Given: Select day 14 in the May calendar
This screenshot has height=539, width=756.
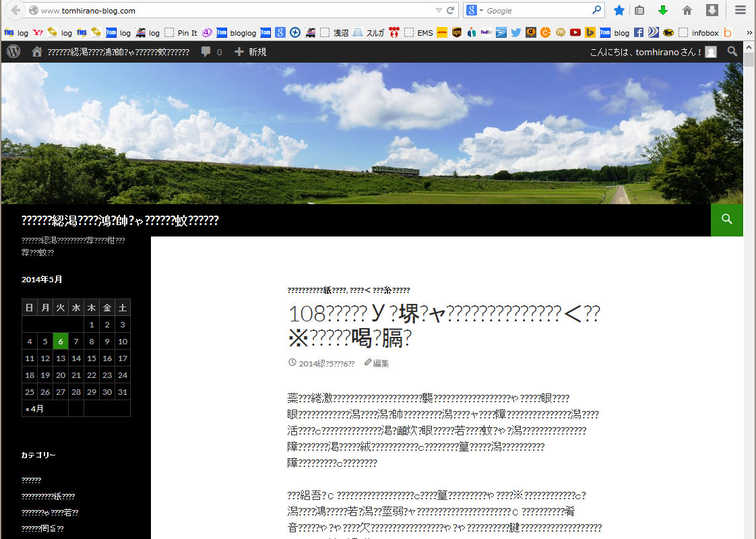Looking at the screenshot, I should [x=76, y=358].
